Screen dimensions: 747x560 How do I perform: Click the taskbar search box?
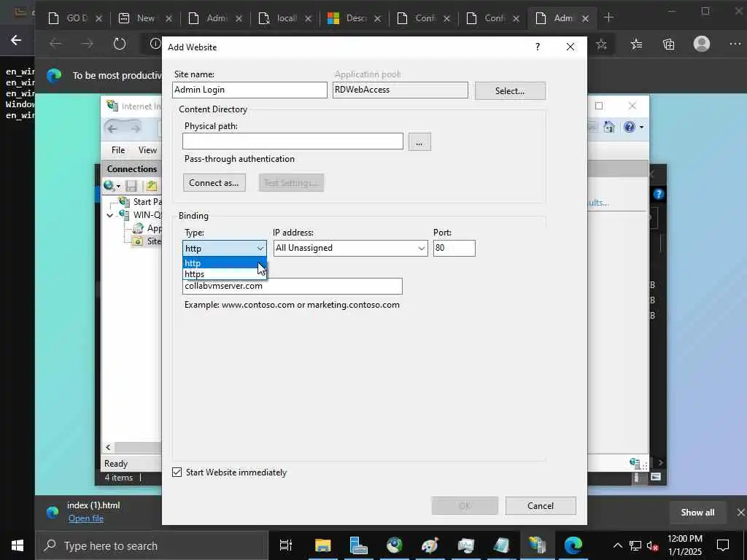[x=152, y=545]
